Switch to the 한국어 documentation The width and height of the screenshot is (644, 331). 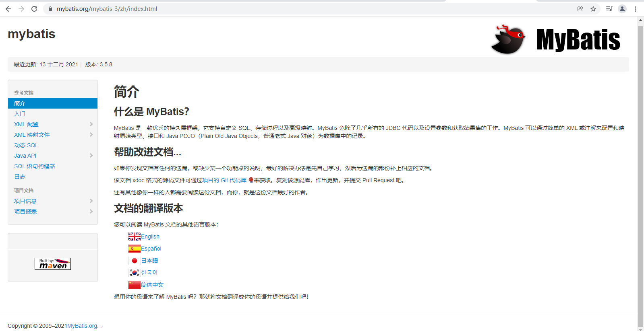[x=149, y=273]
